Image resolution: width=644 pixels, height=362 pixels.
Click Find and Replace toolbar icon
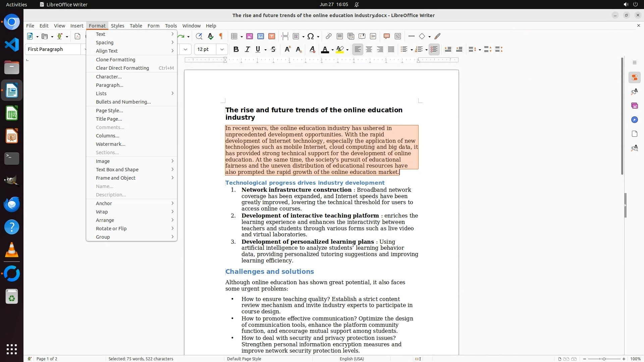click(199, 36)
